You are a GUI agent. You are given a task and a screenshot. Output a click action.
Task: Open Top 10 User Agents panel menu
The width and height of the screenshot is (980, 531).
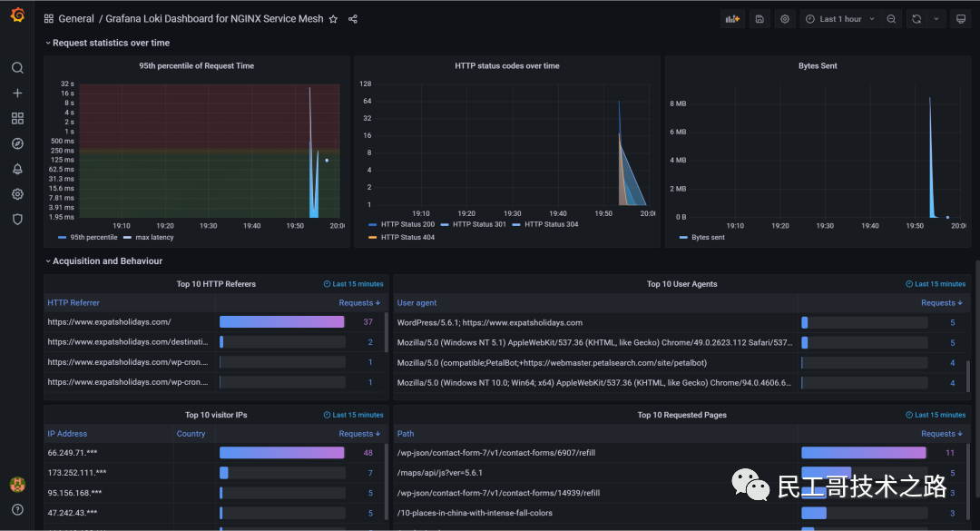(x=681, y=284)
